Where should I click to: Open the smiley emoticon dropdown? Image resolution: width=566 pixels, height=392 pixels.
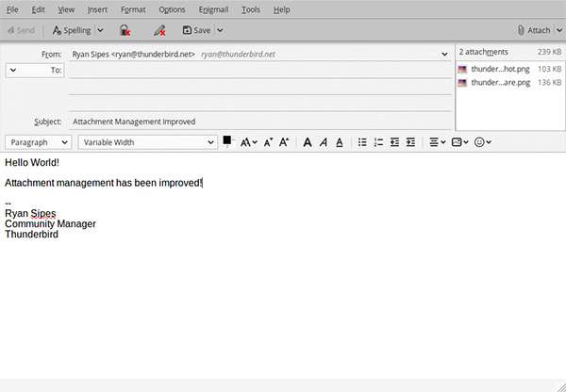[x=483, y=142]
